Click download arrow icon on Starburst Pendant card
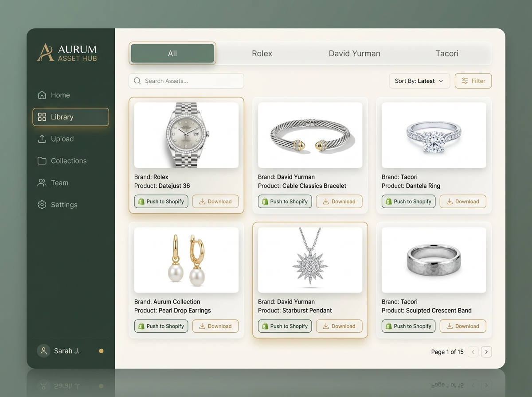The height and width of the screenshot is (397, 532). [x=326, y=326]
